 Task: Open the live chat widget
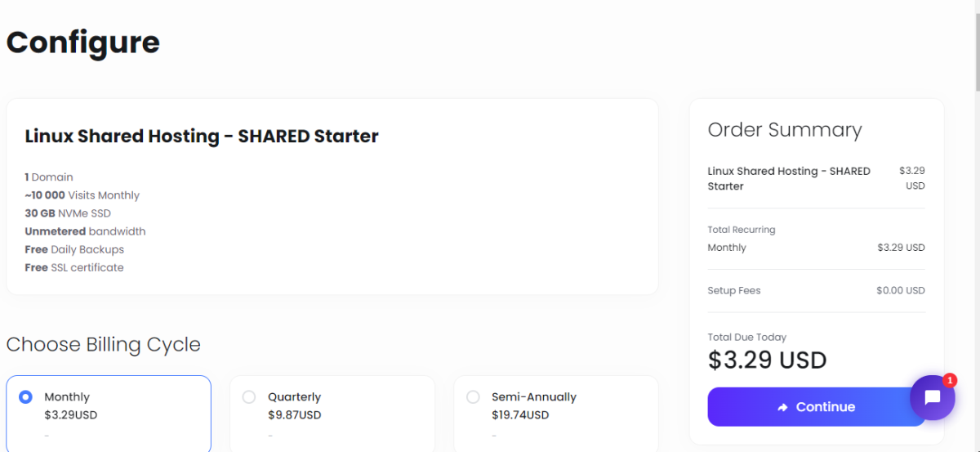point(933,398)
